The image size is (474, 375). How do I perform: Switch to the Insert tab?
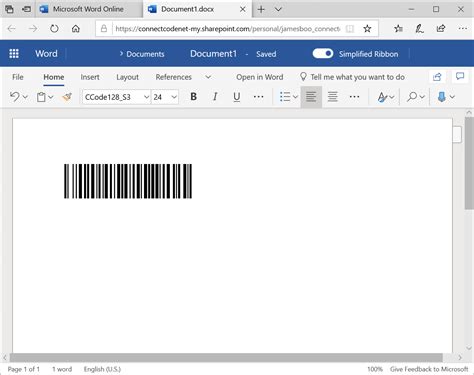90,77
